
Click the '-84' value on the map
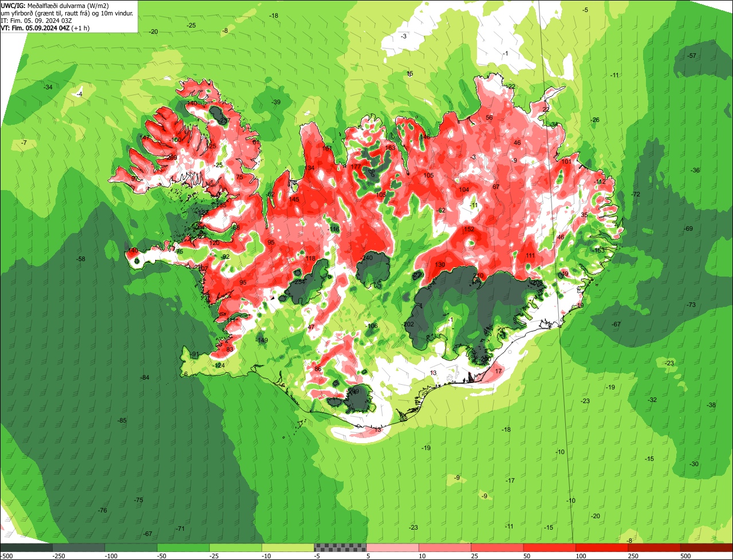[145, 377]
